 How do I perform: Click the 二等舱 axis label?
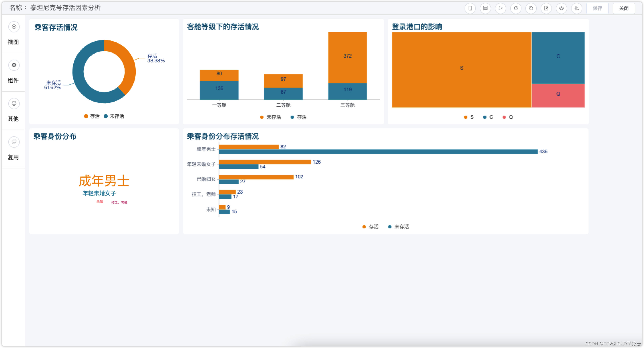pyautogui.click(x=283, y=105)
